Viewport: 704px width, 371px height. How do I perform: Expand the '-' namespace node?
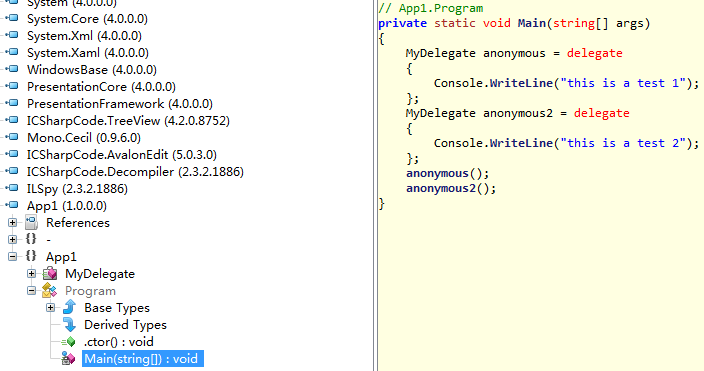point(13,239)
